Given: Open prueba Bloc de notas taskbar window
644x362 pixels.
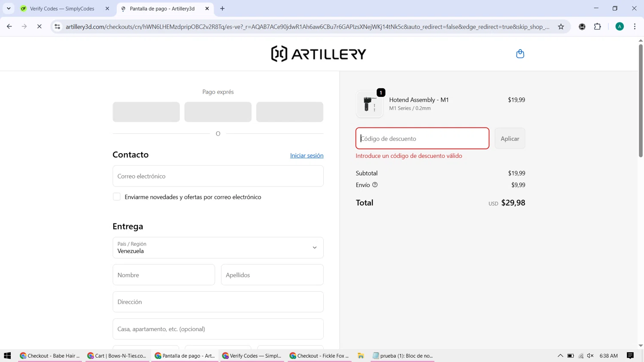Looking at the screenshot, I should (x=403, y=356).
